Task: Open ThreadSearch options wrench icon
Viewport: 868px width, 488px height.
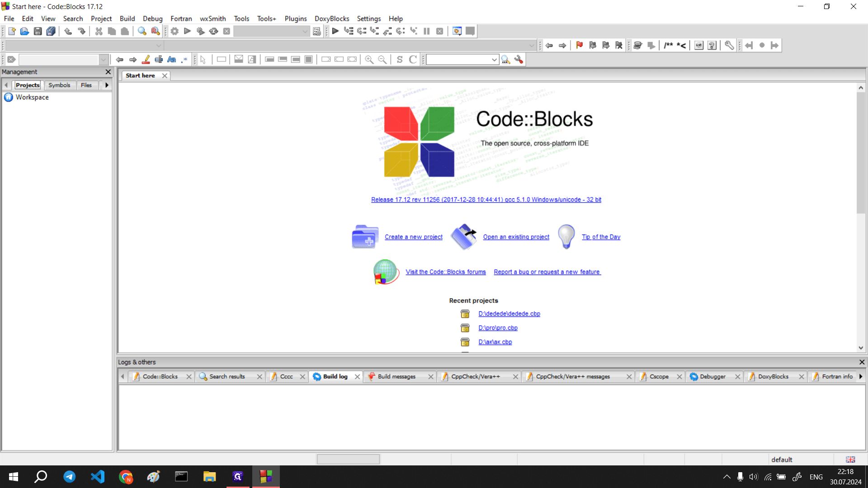Action: tap(519, 60)
